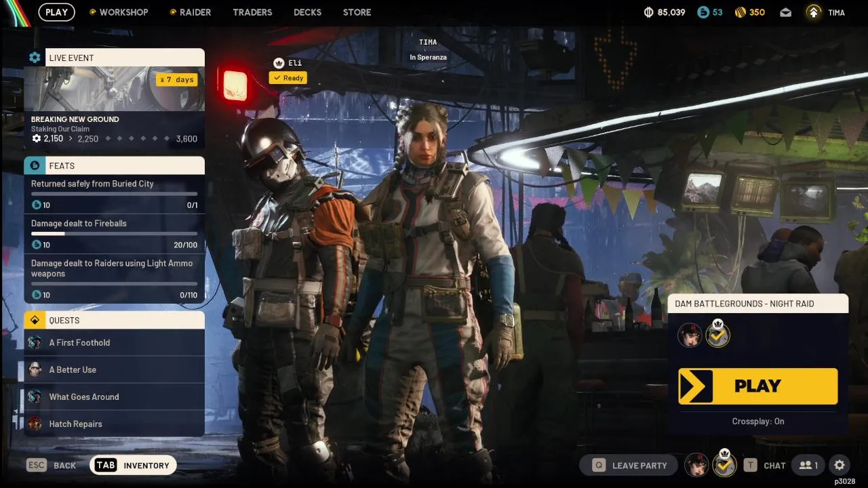Click the crown icon next to Eli
The width and height of the screenshot is (868, 488).
(x=278, y=63)
